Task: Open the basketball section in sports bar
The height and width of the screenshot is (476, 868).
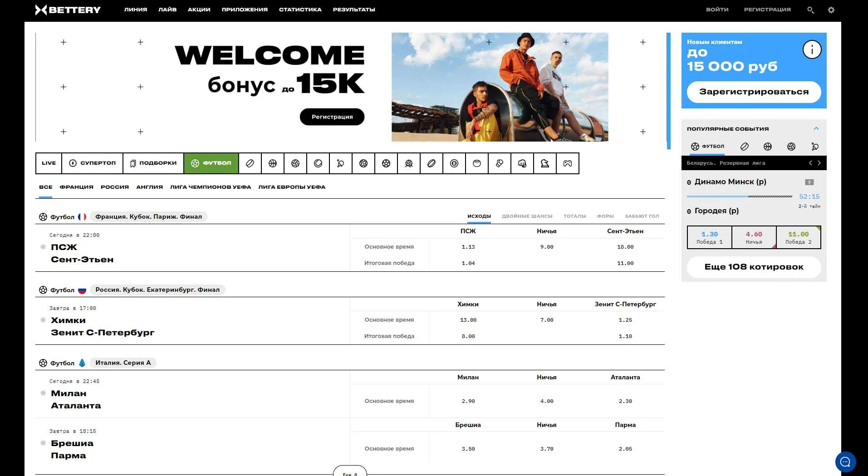Action: pyautogui.click(x=273, y=163)
